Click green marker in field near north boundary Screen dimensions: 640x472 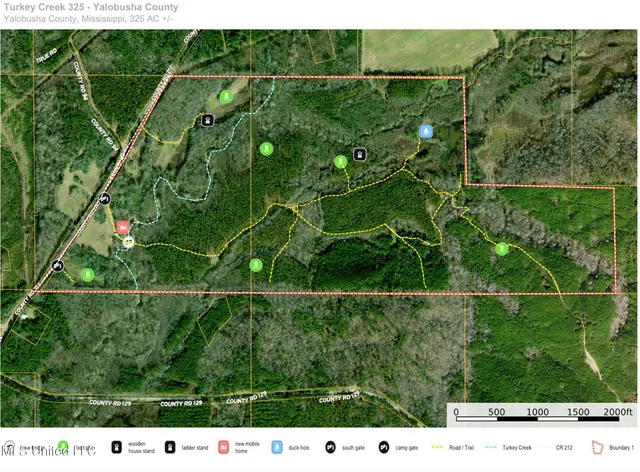tap(226, 96)
